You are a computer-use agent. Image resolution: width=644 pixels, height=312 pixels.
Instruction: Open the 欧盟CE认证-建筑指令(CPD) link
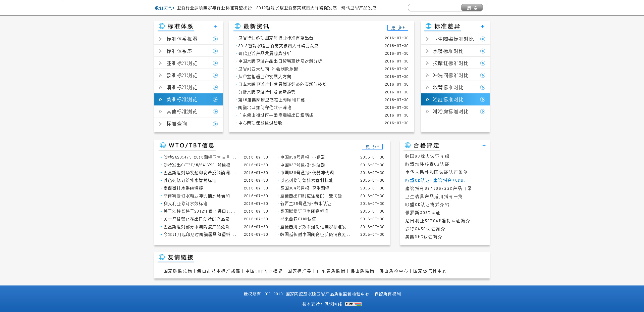click(x=435, y=180)
